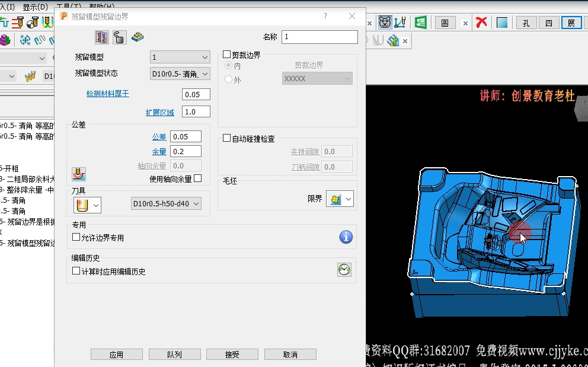Open the 残留模型 dropdown
The image size is (588, 367).
click(x=180, y=57)
